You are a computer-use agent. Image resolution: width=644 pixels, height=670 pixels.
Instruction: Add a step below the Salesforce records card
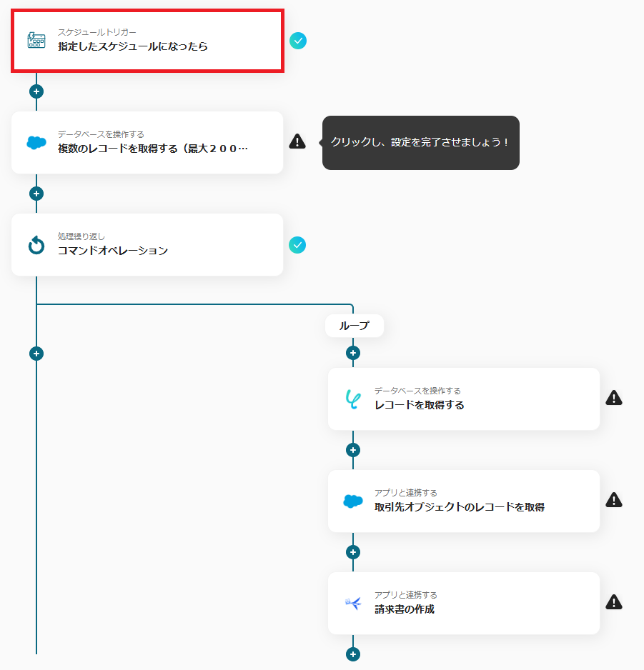coord(36,194)
